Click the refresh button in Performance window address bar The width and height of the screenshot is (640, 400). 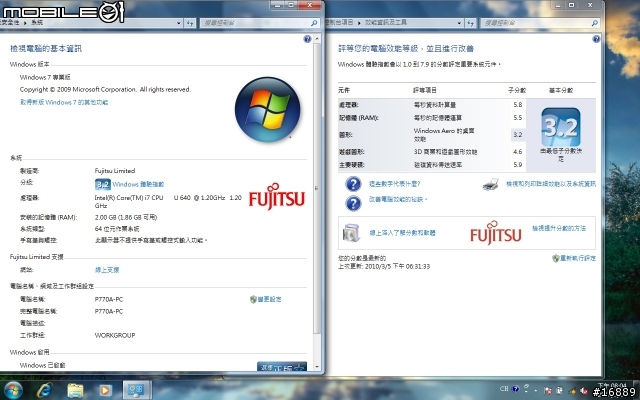[471, 23]
